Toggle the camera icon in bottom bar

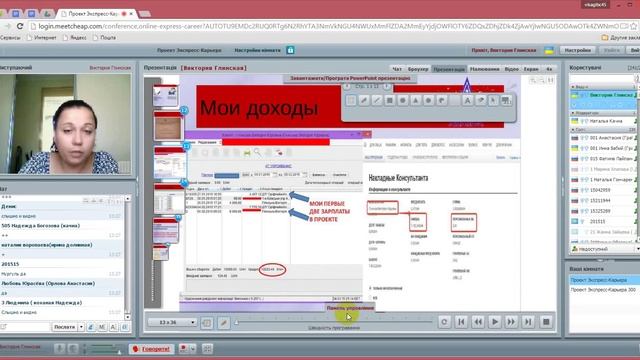[73, 349]
